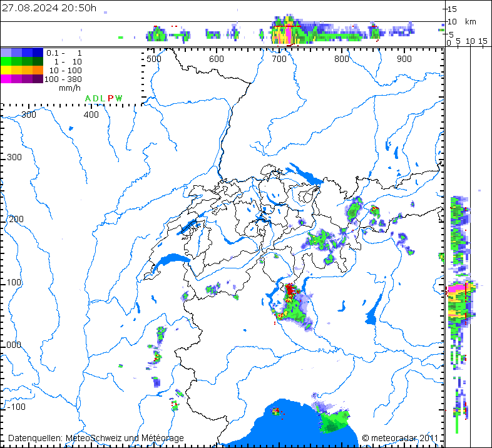Click 'Datenquellen: MeteoSchweiz und Météorage' credit text
The width and height of the screenshot is (492, 448).
click(x=96, y=438)
